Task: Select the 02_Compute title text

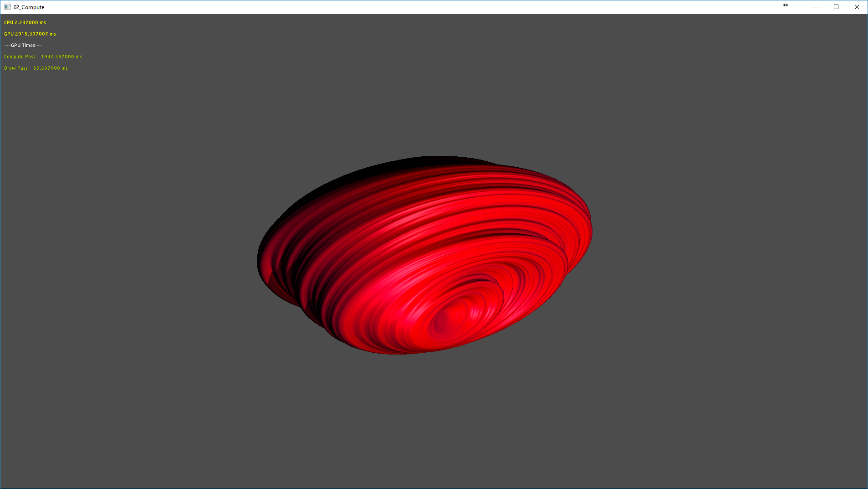Action: point(30,7)
